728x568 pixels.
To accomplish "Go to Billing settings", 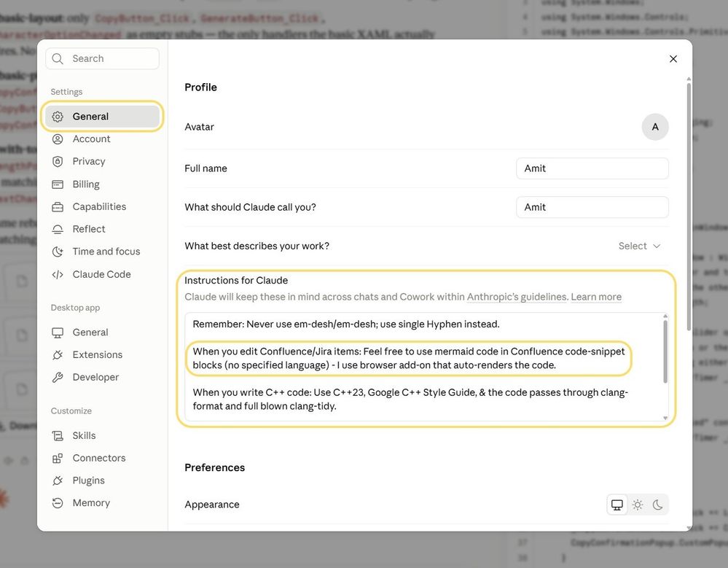I will (x=103, y=184).
